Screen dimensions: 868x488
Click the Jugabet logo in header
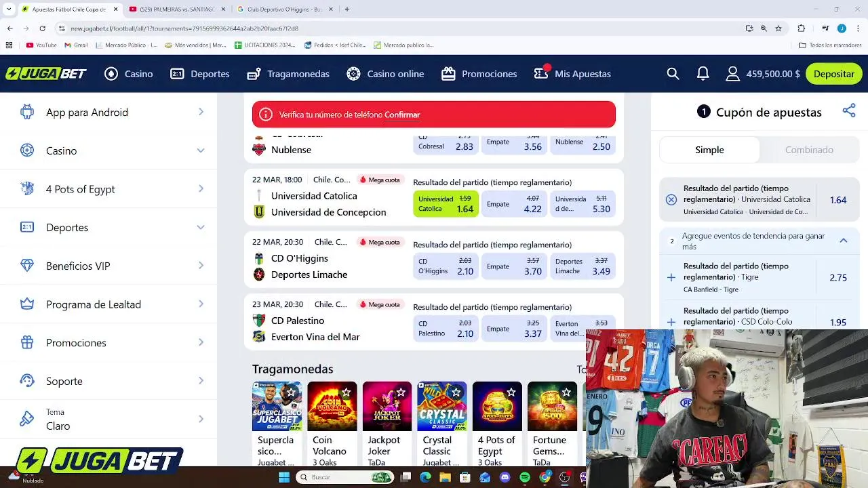coord(46,74)
